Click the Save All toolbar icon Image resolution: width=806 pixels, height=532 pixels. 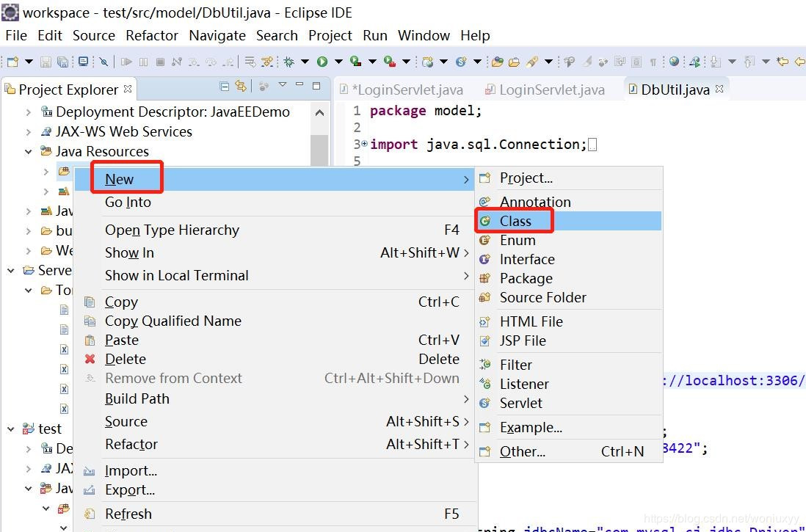62,62
